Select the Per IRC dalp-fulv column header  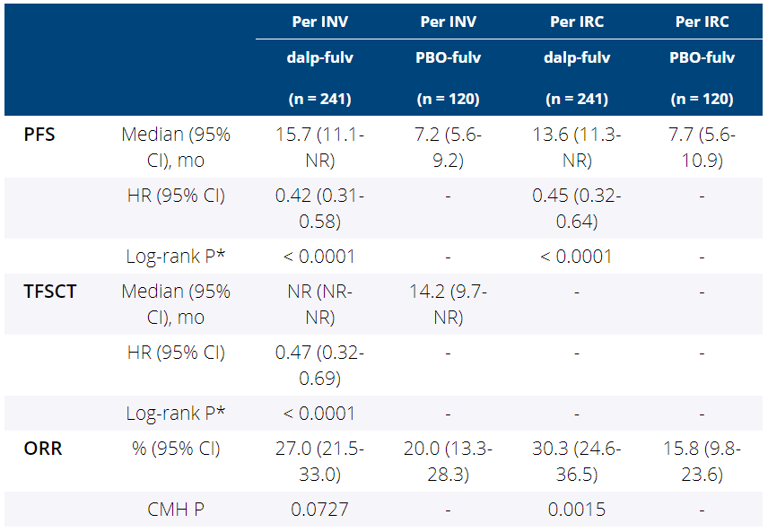[x=577, y=58]
